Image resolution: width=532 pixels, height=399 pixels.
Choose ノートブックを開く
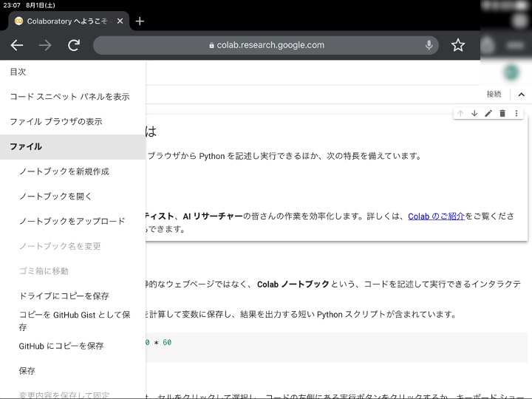coord(73,196)
